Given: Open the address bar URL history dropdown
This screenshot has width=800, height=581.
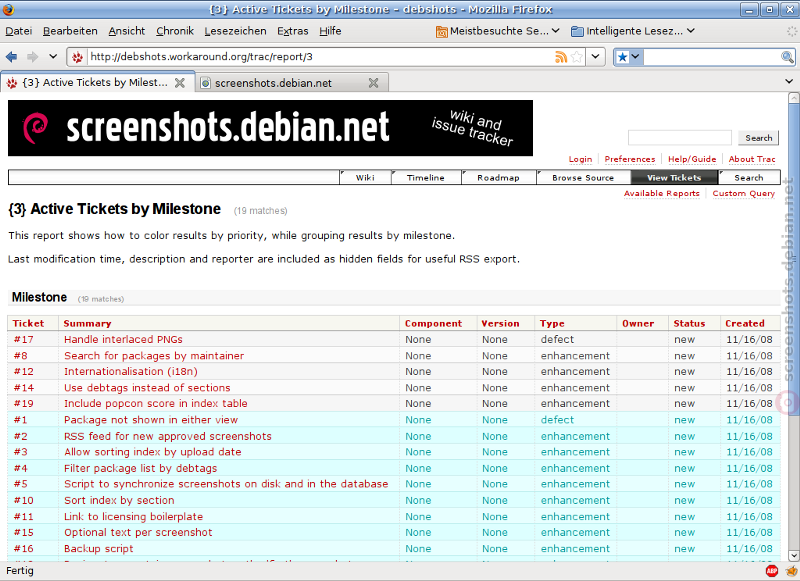Looking at the screenshot, I should click(595, 57).
